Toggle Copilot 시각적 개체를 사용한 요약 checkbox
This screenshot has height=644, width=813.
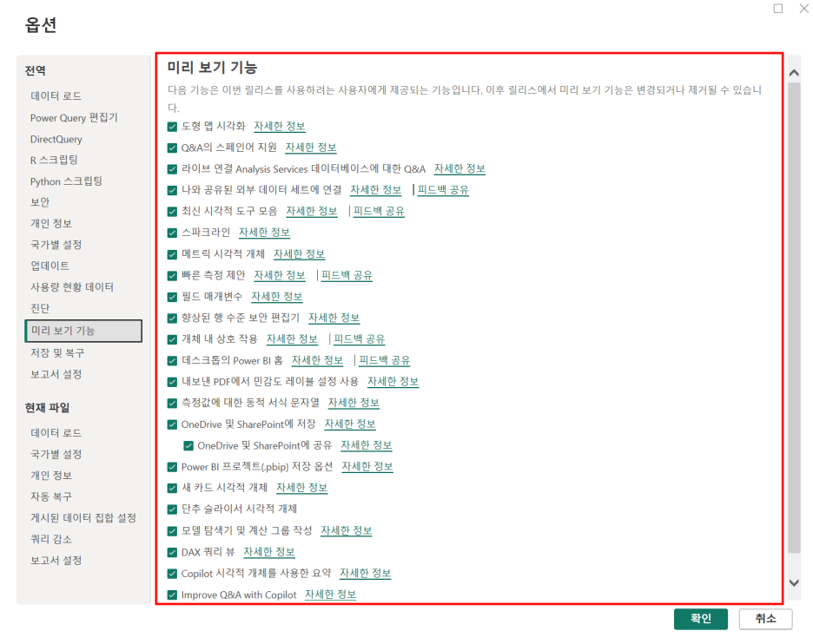[172, 574]
